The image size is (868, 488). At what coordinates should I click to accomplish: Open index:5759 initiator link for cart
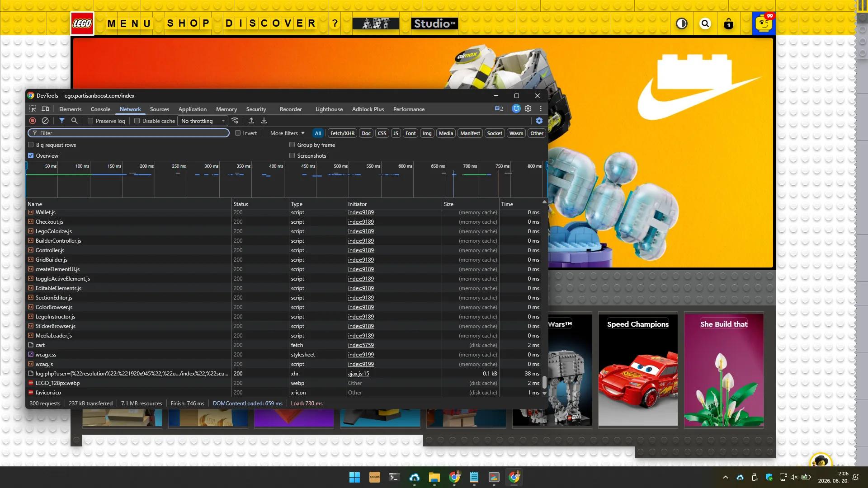click(361, 345)
